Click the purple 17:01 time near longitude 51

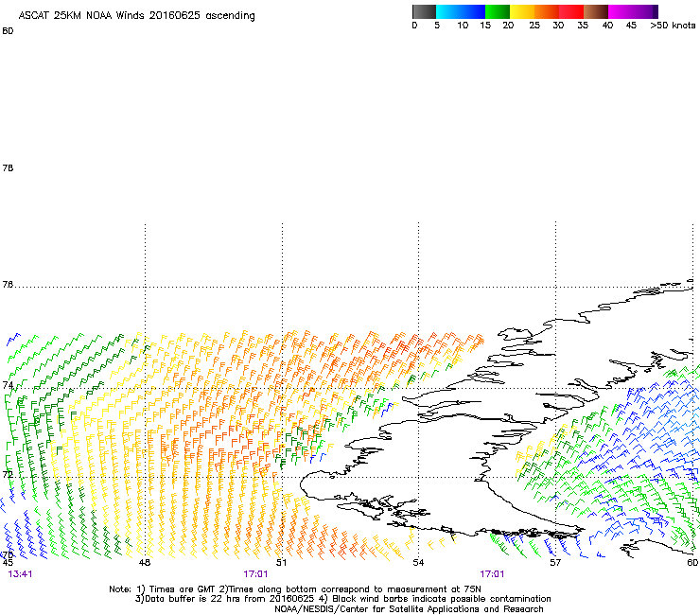[255, 574]
